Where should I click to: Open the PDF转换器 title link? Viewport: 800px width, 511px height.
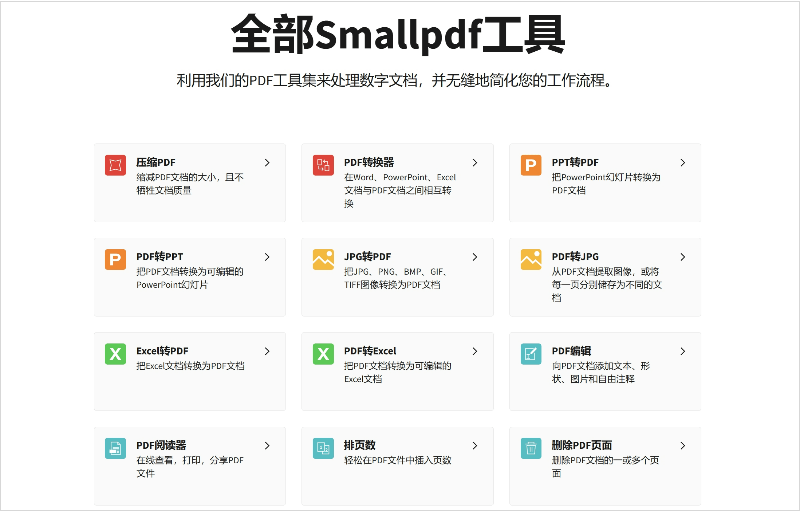[x=369, y=163]
